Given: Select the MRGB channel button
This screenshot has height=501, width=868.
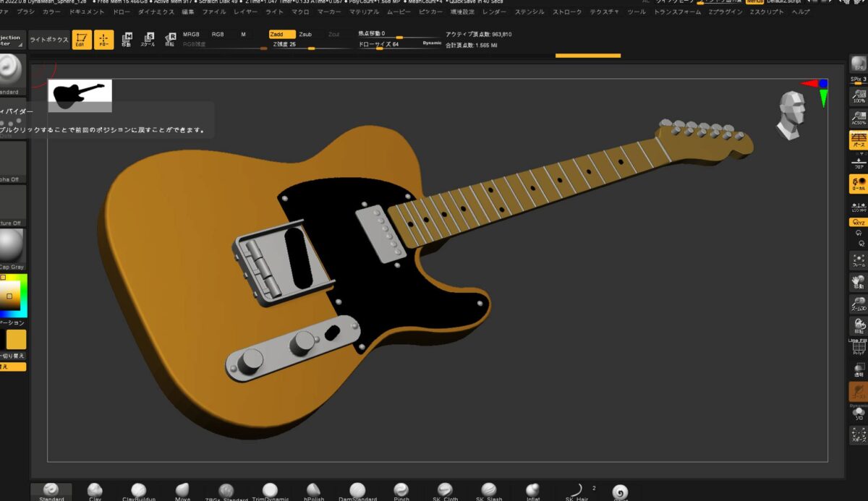Looking at the screenshot, I should [191, 34].
